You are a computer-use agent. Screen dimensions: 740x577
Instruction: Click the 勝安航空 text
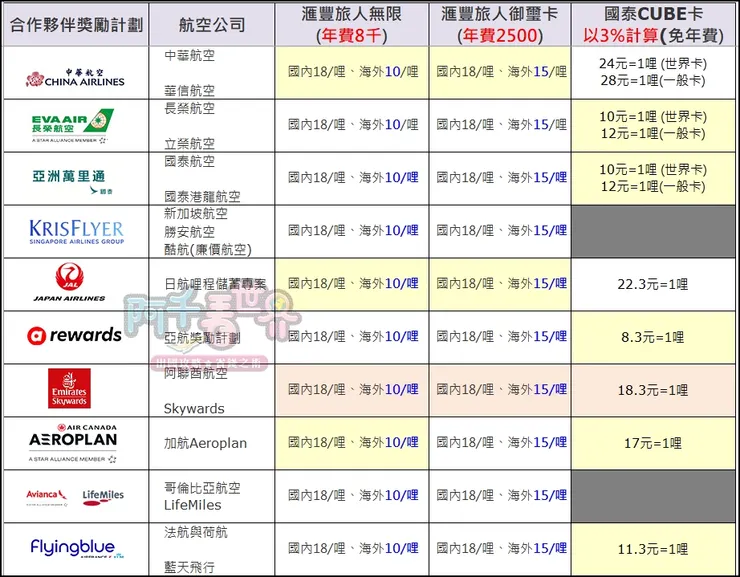(x=190, y=232)
